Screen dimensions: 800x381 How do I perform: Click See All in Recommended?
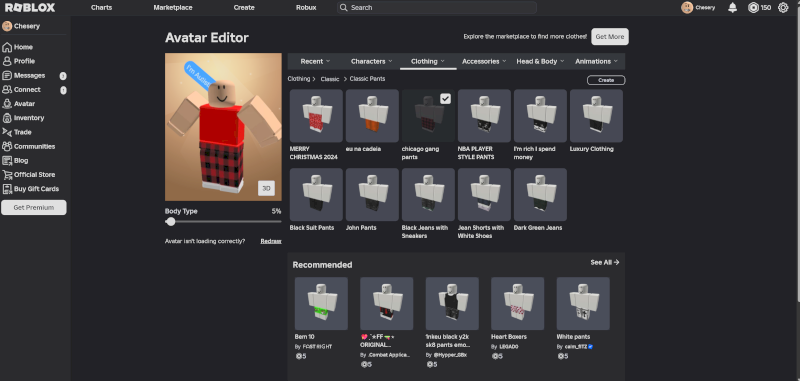605,262
